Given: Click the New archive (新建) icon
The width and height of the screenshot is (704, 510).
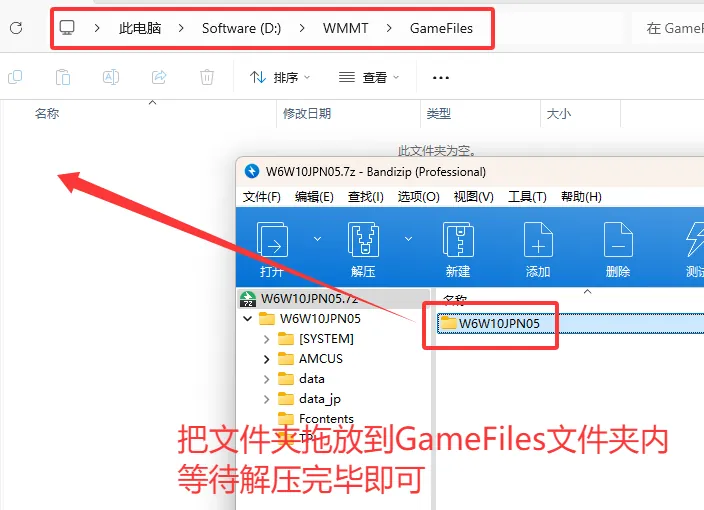Looking at the screenshot, I should (x=458, y=241).
